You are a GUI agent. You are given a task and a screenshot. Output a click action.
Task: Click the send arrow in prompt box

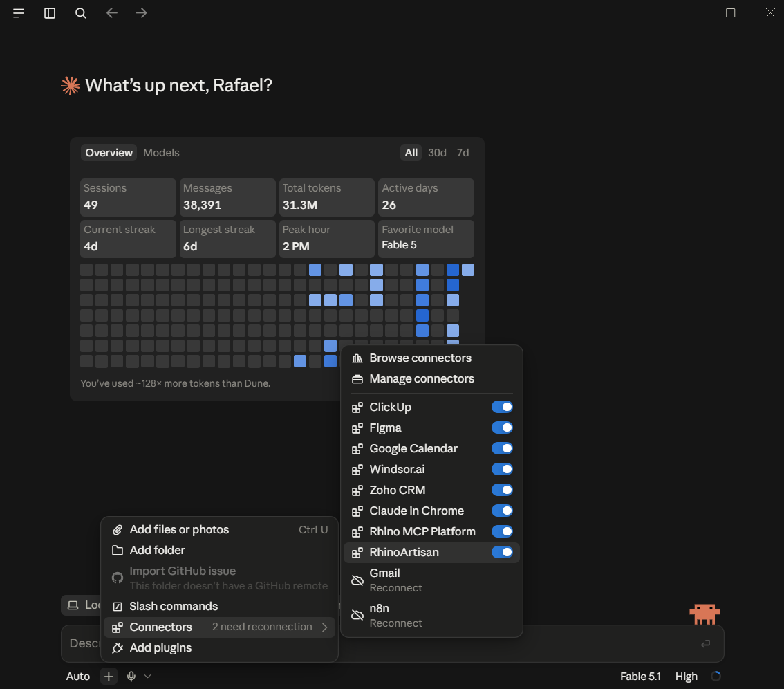(x=705, y=643)
